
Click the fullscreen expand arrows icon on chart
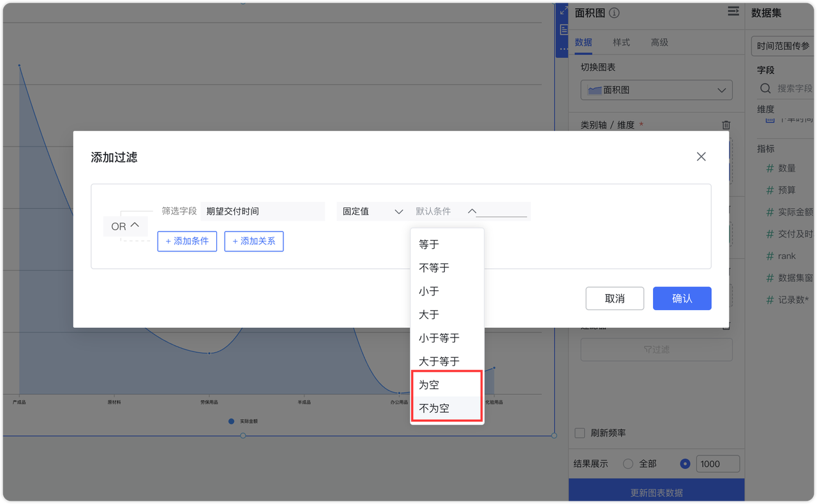(x=563, y=11)
